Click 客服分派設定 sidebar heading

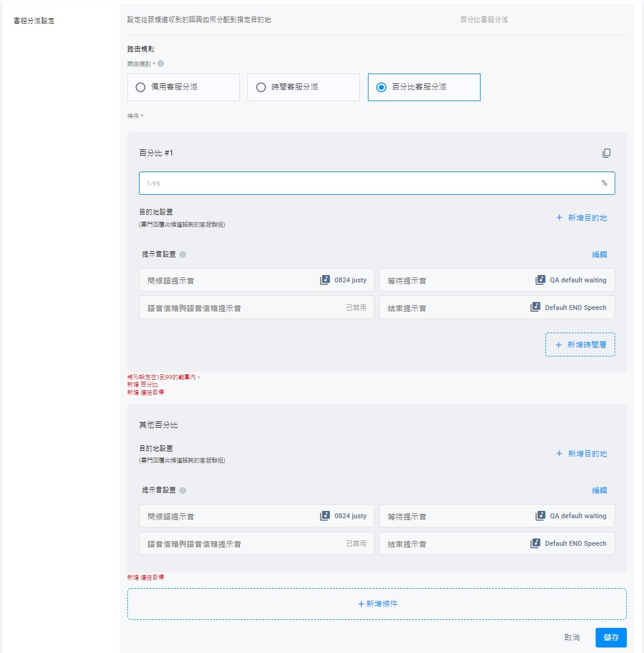tap(34, 21)
